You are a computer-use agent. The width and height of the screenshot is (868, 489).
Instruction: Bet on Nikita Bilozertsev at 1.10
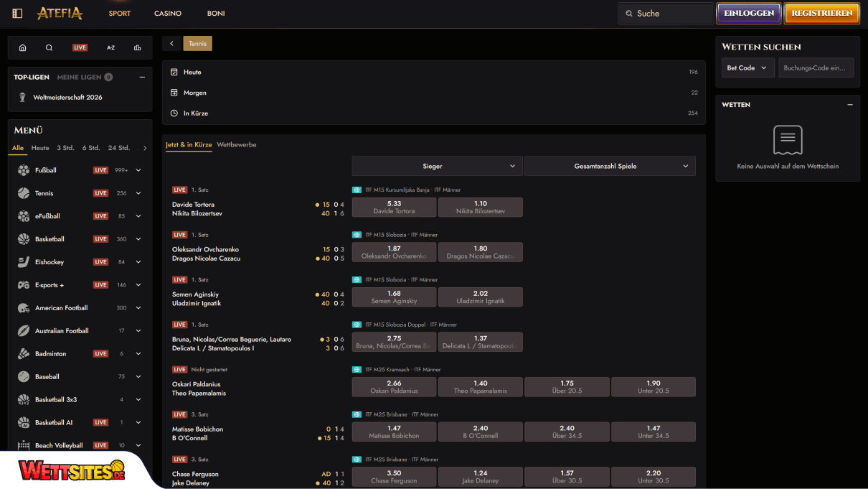(x=481, y=208)
